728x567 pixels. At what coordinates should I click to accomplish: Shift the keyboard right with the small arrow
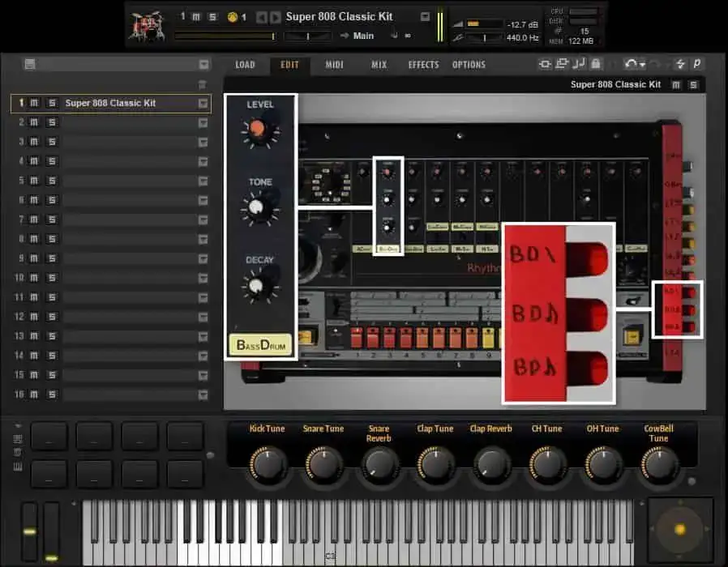pos(642,504)
